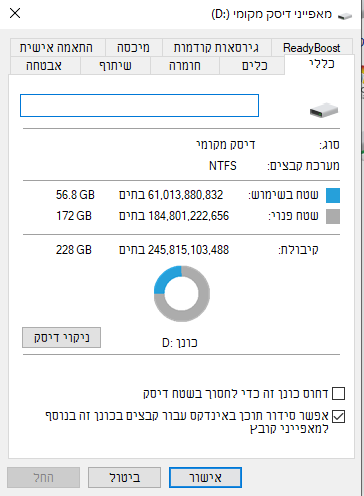Go to the חומרה tab
Screen dimensions: 364x496
pos(185,66)
